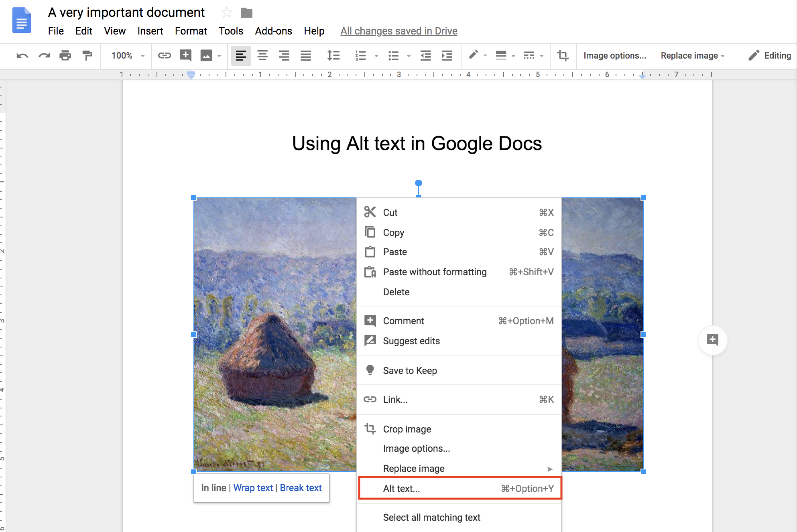The image size is (797, 532).
Task: Click the Decrease indent icon
Action: (x=425, y=55)
